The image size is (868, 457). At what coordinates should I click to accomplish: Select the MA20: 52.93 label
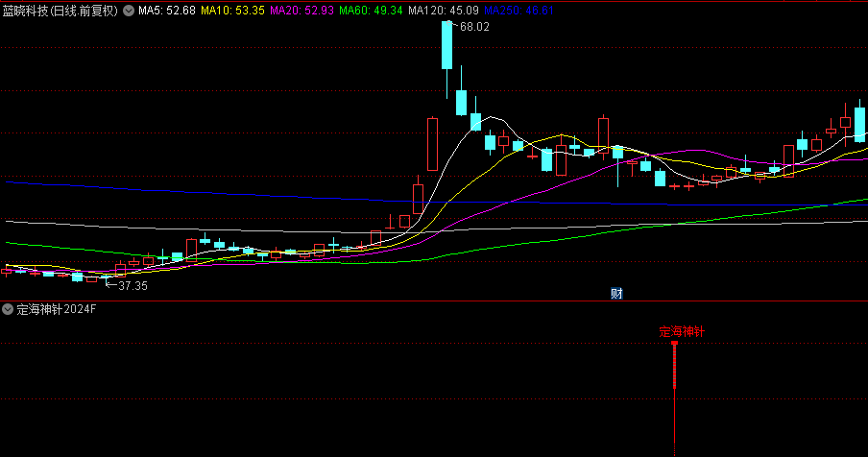point(301,11)
